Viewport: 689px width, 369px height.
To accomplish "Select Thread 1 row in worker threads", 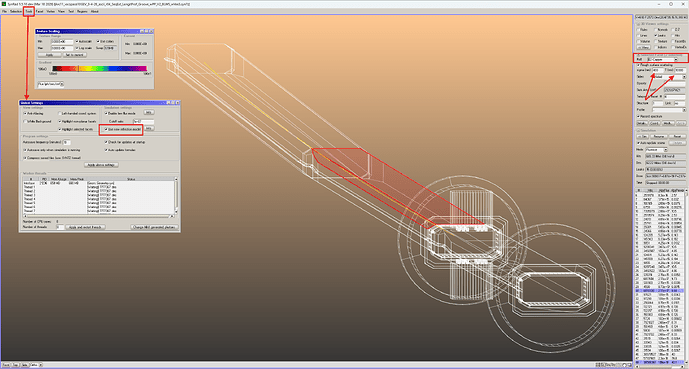I will 98,187.
